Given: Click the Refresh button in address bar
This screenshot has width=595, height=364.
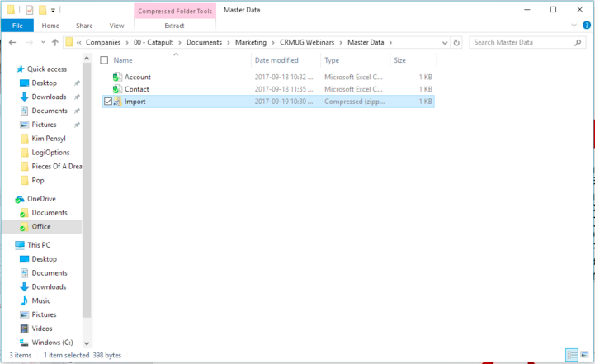Looking at the screenshot, I should point(456,43).
